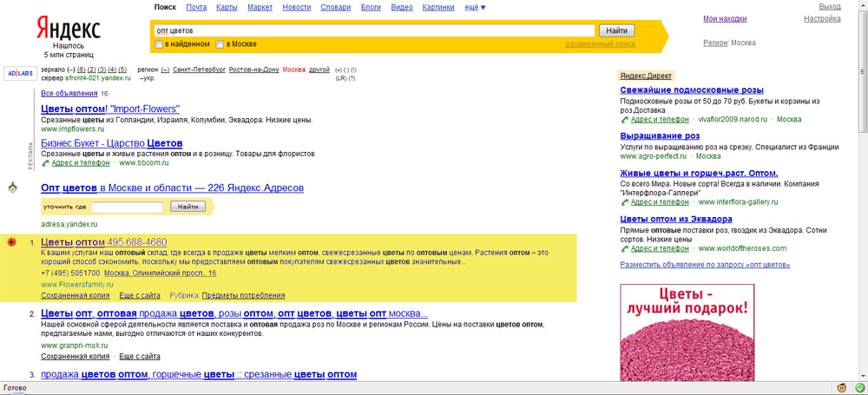
Task: Open 'Все объявления' link
Action: tap(69, 94)
